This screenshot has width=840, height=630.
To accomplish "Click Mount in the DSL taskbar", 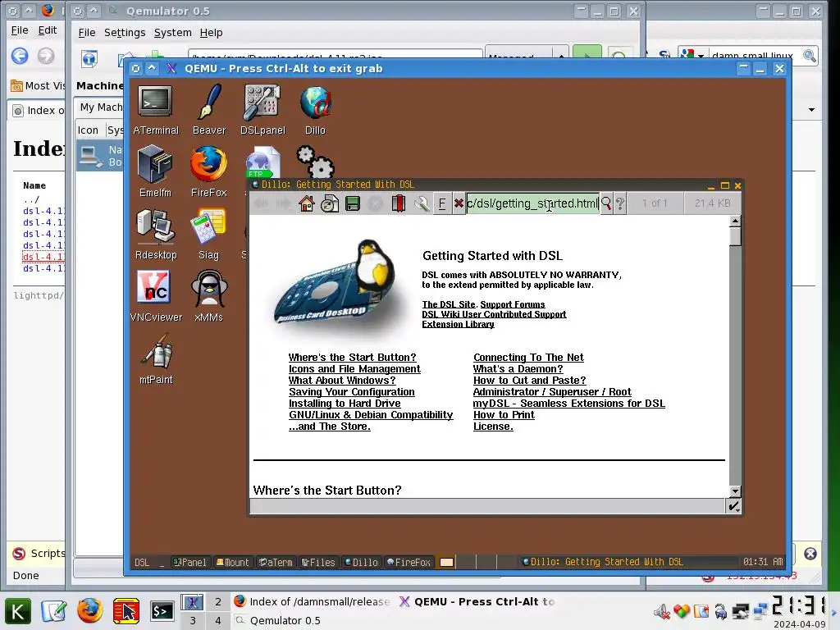I will [x=232, y=562].
